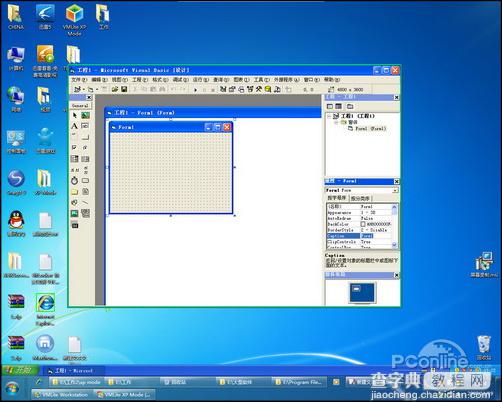Toggle Folders in Project Explorer
This screenshot has width=502, height=402.
tap(350, 106)
